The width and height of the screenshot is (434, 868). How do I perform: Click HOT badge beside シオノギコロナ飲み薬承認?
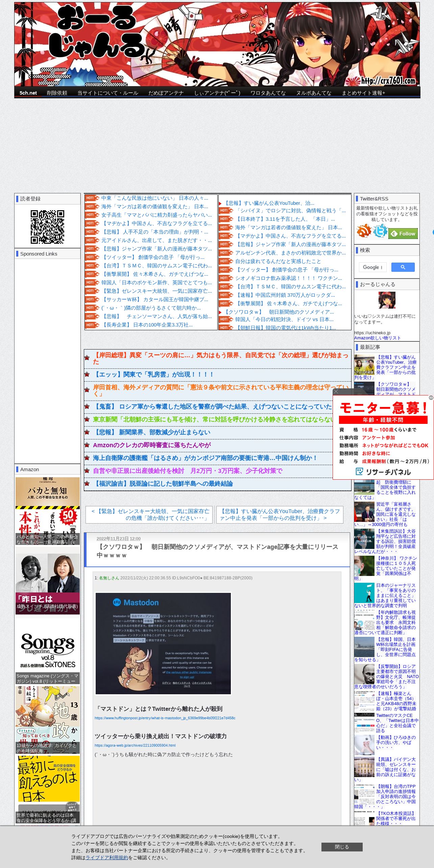226,278
